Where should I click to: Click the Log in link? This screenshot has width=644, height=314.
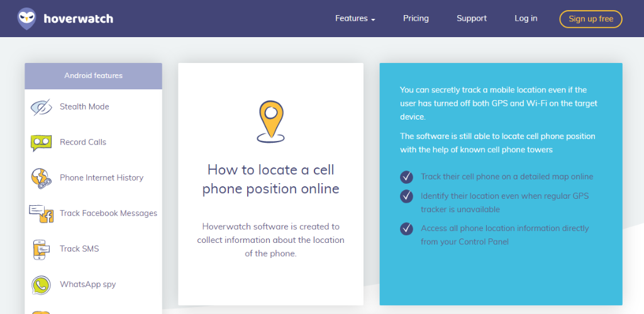coord(526,19)
